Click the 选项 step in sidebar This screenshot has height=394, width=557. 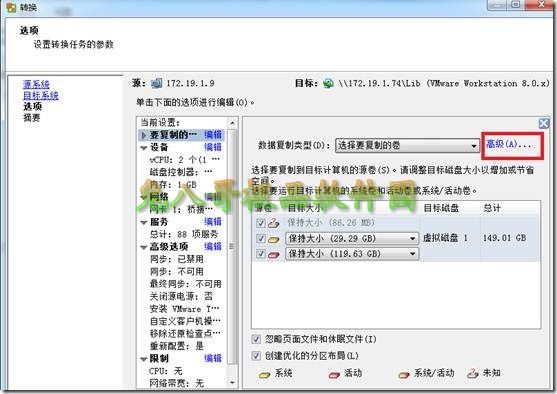32,106
